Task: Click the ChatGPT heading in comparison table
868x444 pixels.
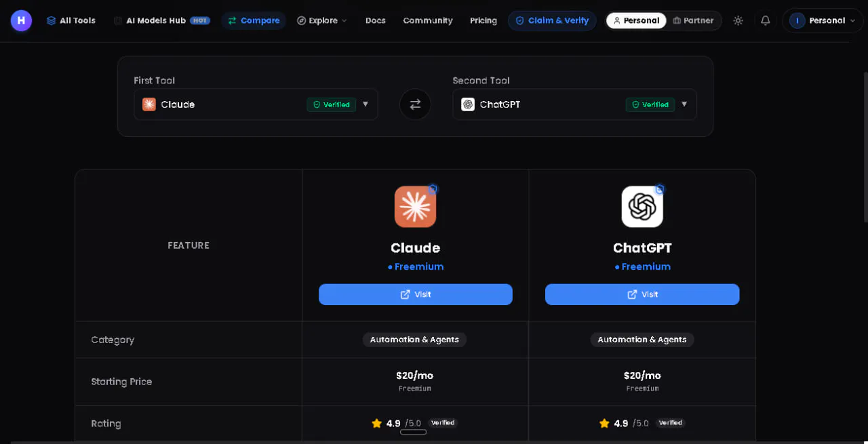Action: point(642,248)
